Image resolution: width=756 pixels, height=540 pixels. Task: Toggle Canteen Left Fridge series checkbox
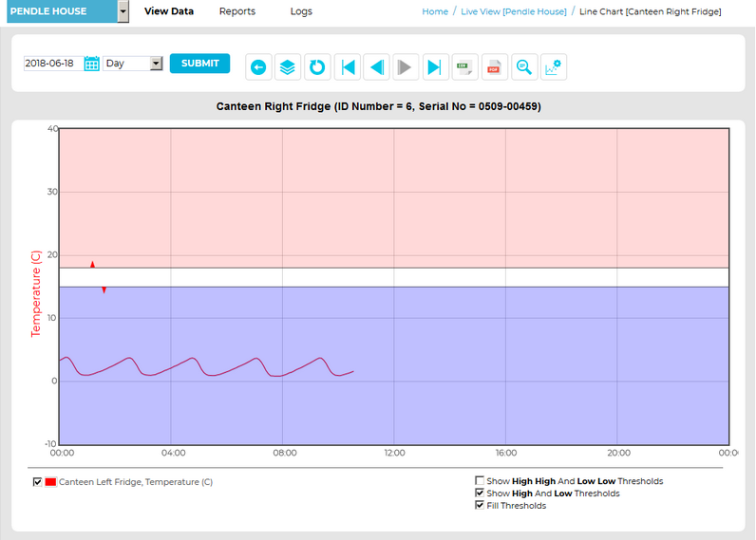(x=37, y=482)
